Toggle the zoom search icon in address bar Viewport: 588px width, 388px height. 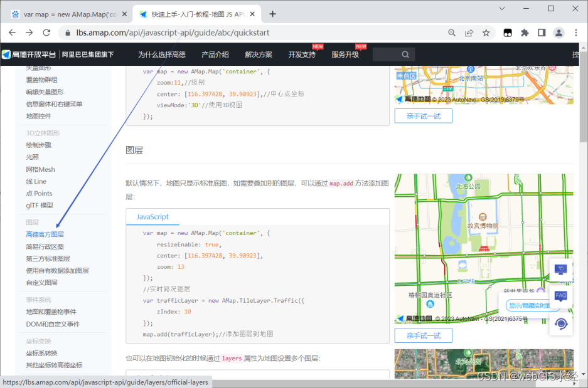point(452,32)
